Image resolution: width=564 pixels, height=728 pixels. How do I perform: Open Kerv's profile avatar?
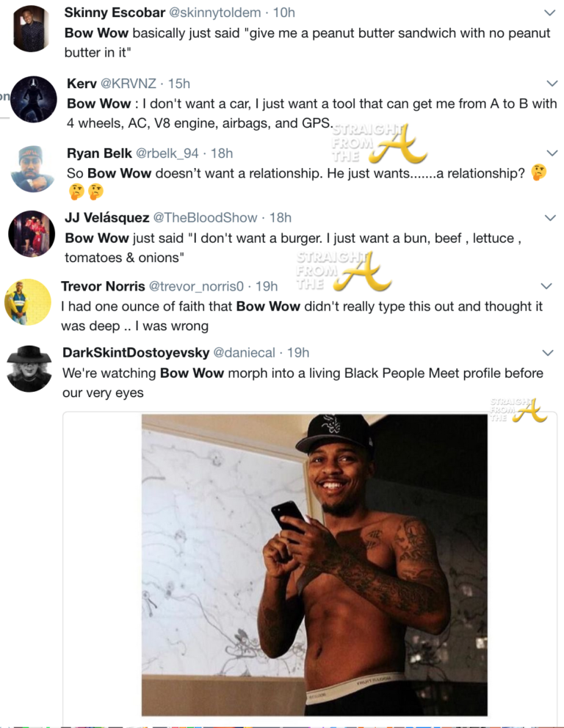[x=33, y=100]
